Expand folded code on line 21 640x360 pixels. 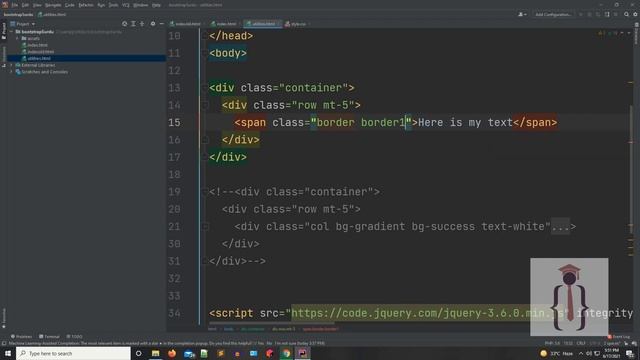tap(205, 227)
